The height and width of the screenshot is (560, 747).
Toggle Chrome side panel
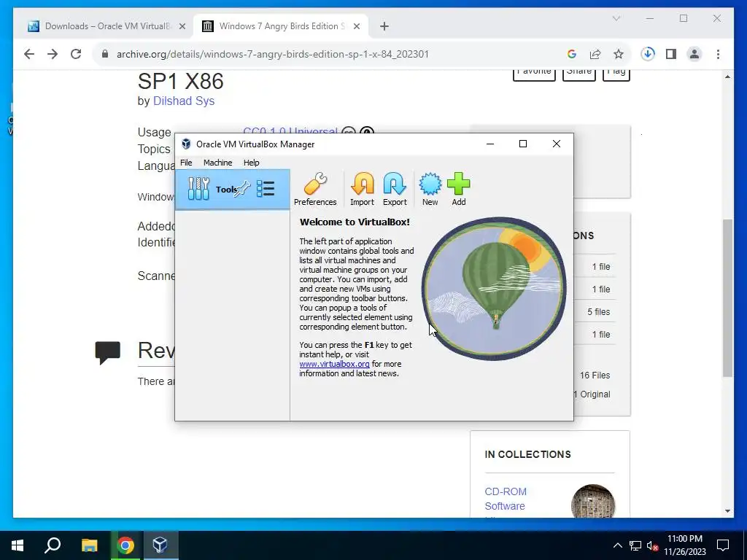point(671,54)
